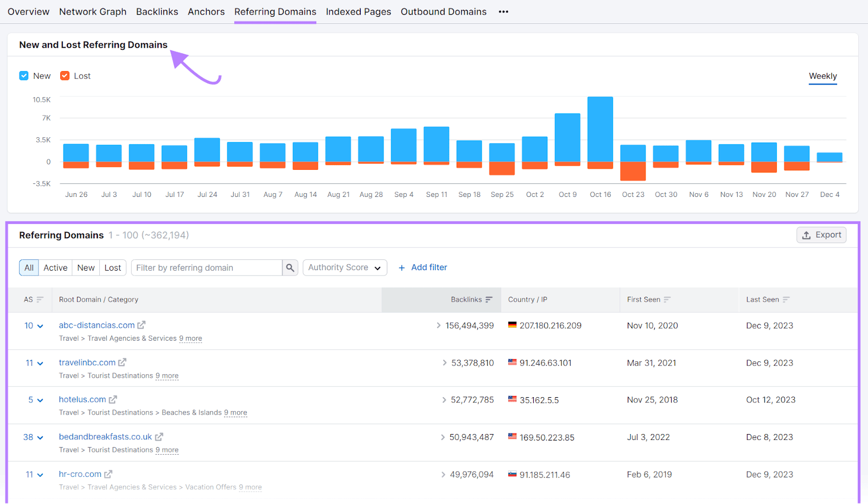The image size is (868, 504).
Task: Click the Sep 25 orange lost bar
Action: pos(502,168)
